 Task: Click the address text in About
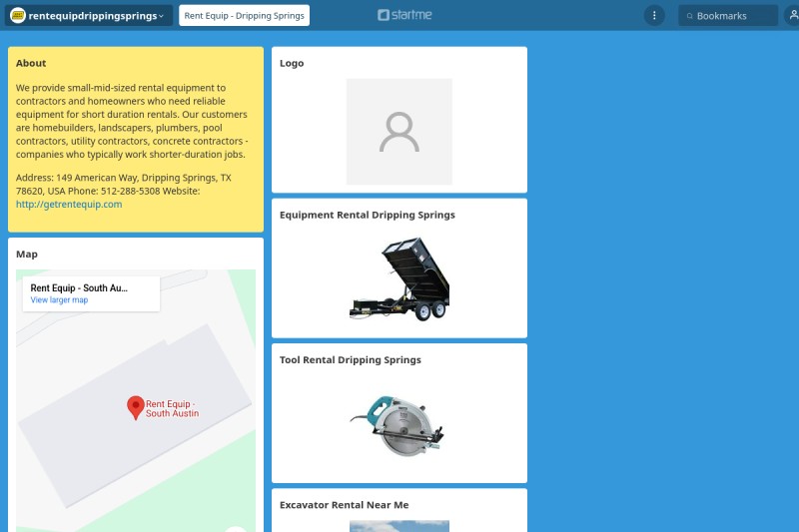click(123, 185)
